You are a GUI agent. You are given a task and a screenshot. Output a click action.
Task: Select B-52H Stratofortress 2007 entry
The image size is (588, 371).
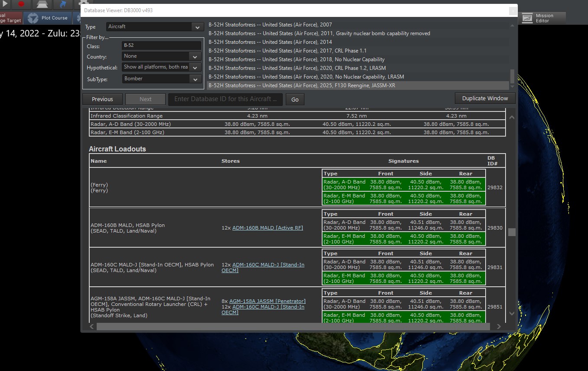pos(358,25)
